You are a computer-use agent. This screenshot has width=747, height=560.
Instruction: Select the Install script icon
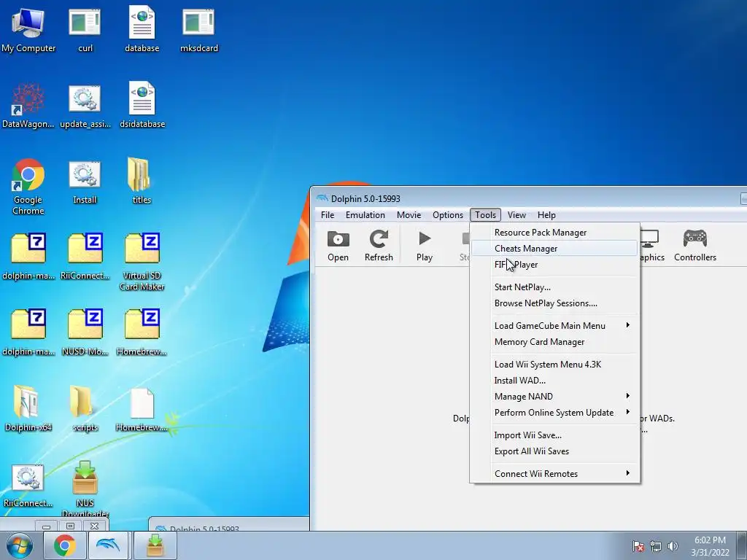[x=85, y=182]
